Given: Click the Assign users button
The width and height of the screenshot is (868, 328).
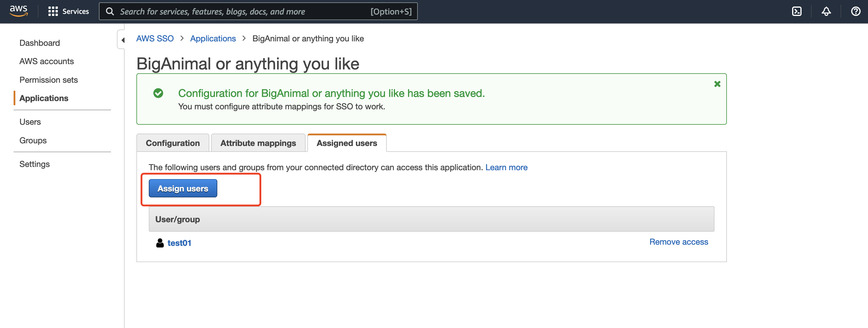Looking at the screenshot, I should coord(183,189).
